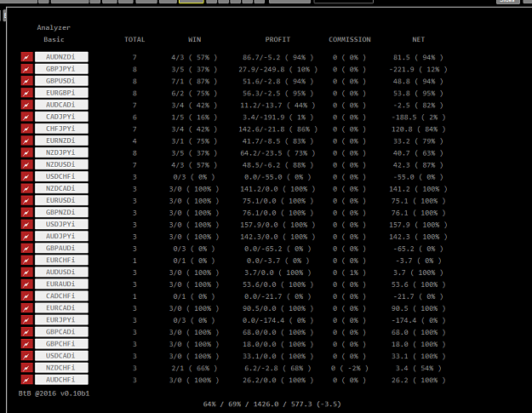Pick the EURUSDi symbol button

[61, 200]
